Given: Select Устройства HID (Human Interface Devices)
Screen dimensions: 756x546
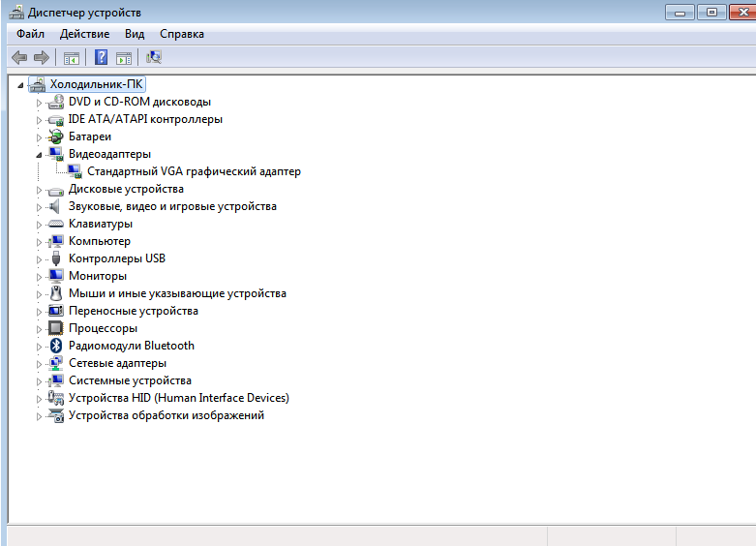Looking at the screenshot, I should coord(179,398).
